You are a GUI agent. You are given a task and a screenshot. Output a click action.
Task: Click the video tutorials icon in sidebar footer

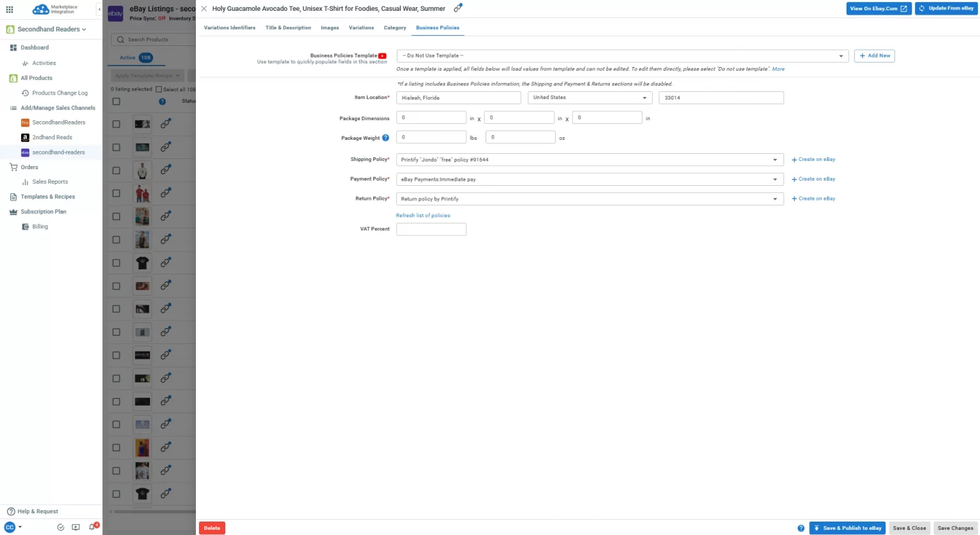(76, 527)
